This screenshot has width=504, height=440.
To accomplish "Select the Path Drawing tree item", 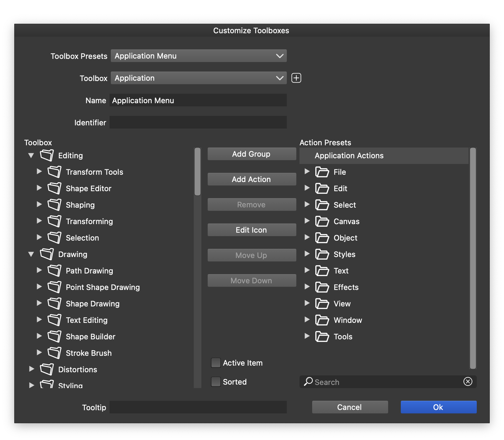I will coord(89,271).
